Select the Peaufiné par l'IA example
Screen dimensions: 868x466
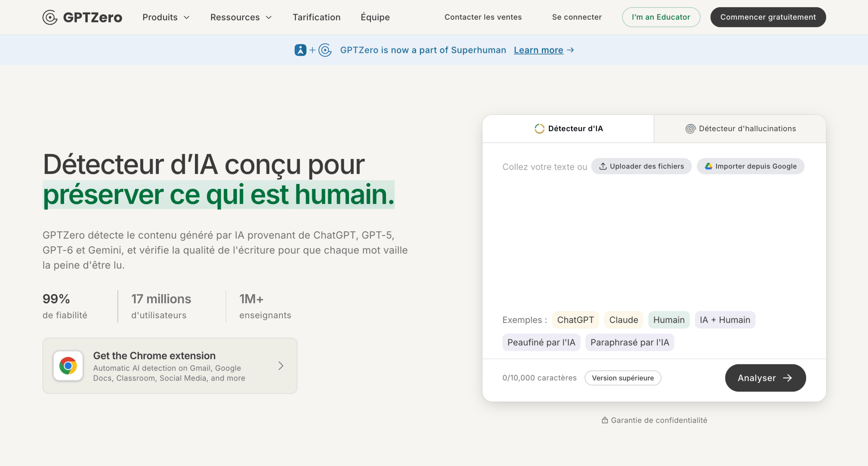(x=541, y=342)
